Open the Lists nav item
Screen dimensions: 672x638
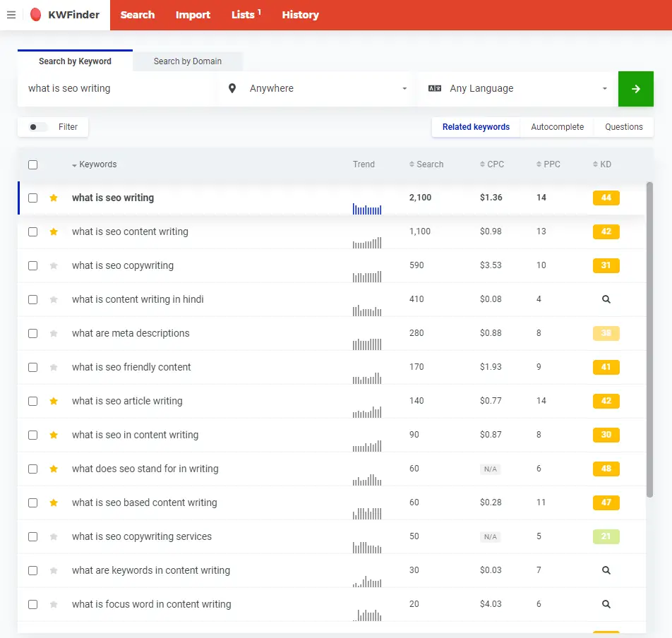pyautogui.click(x=246, y=15)
